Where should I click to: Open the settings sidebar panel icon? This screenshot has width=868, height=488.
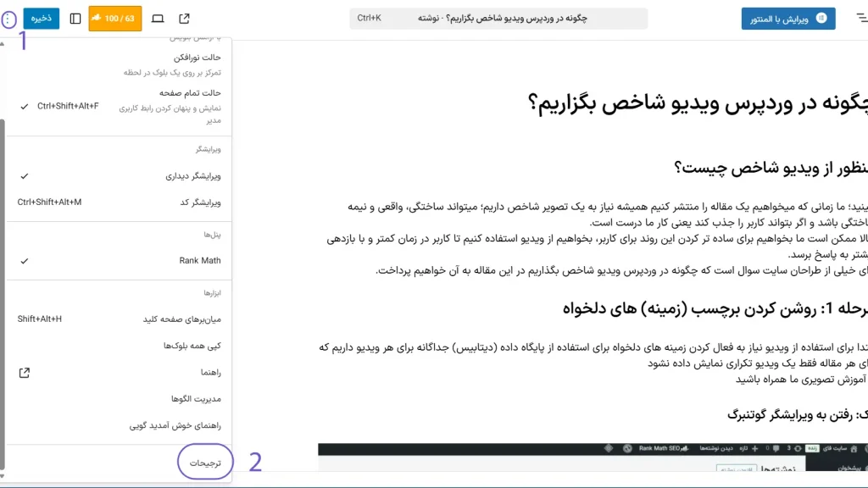point(75,18)
